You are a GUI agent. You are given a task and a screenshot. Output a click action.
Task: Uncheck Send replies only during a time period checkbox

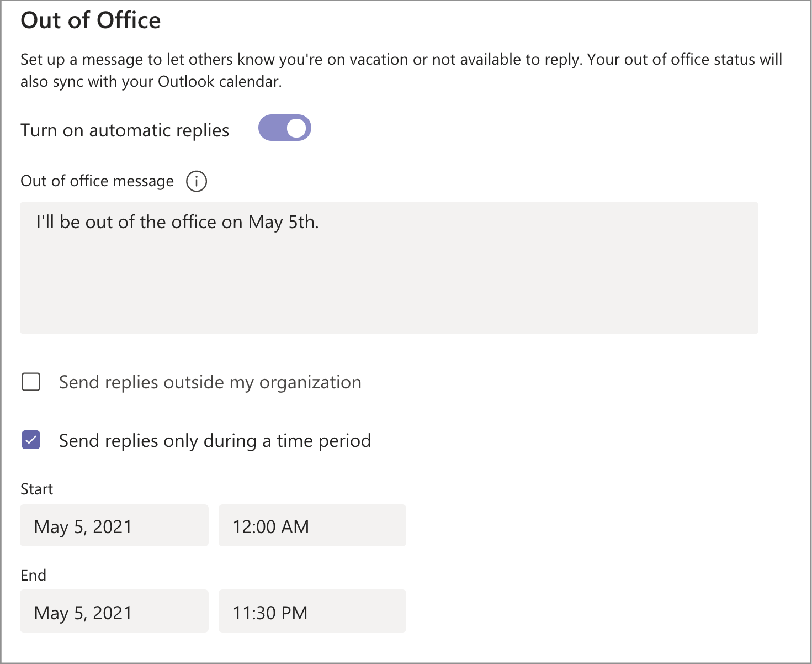click(x=31, y=440)
